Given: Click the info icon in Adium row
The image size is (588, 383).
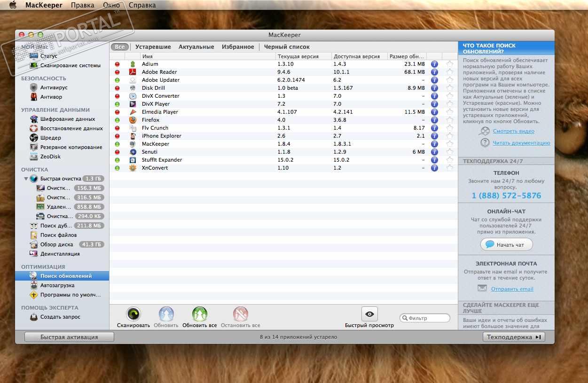Looking at the screenshot, I should click(434, 64).
